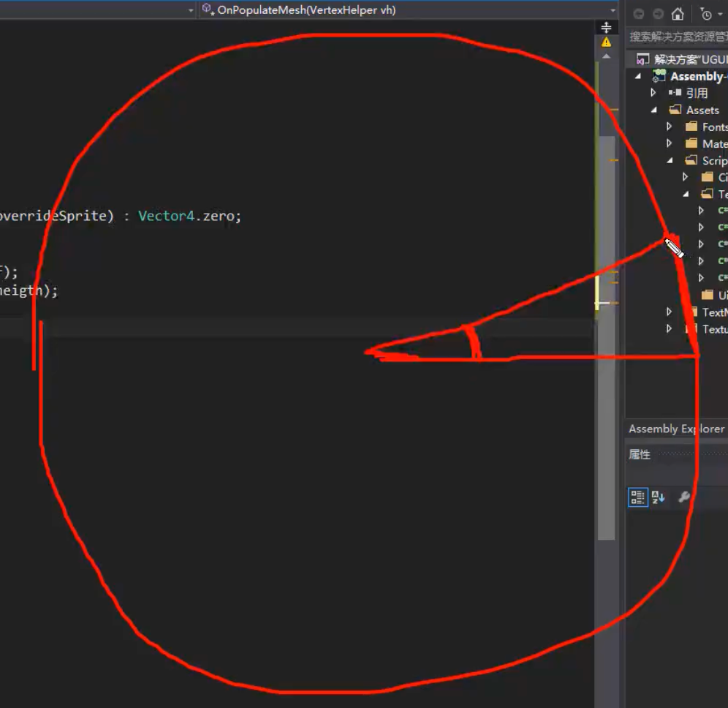
Task: Open the dropdown arrow beside the clock filter icon
Action: [720, 15]
